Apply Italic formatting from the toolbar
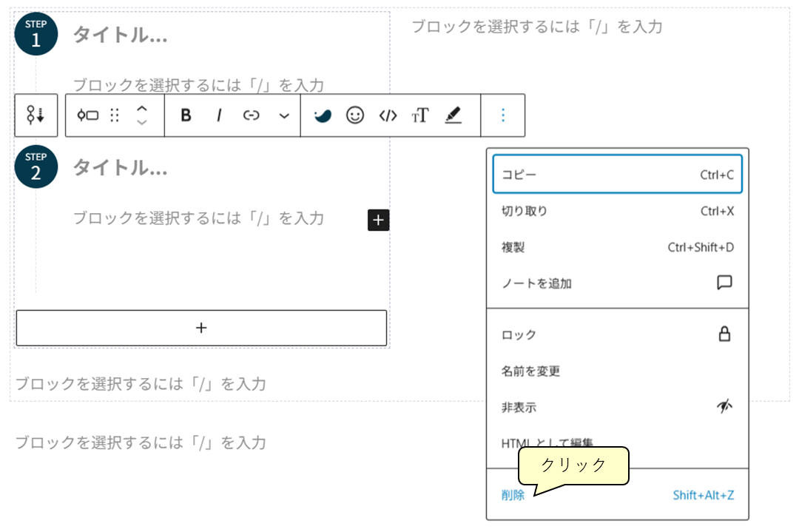 coord(219,115)
